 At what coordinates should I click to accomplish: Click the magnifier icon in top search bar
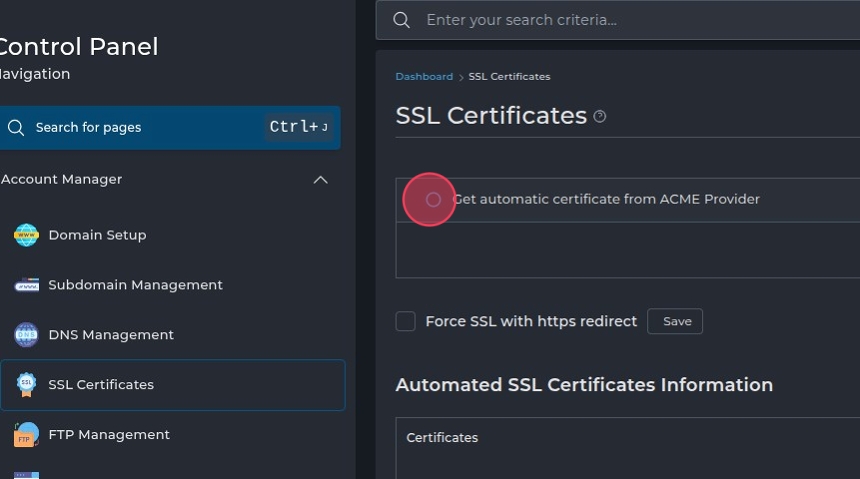(x=401, y=20)
